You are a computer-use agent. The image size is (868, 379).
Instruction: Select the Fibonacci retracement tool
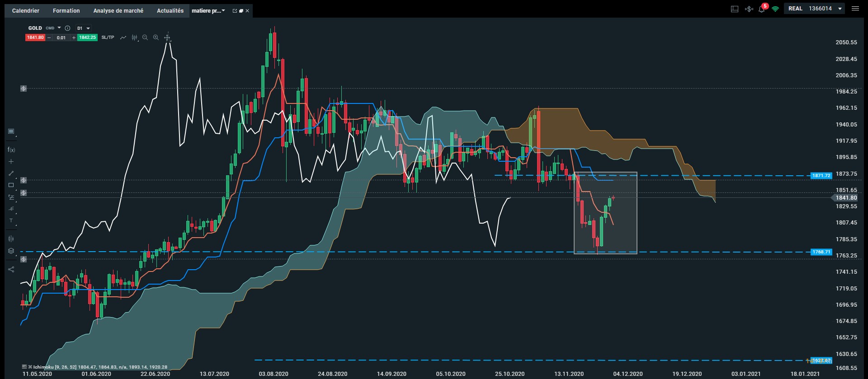[x=11, y=197]
